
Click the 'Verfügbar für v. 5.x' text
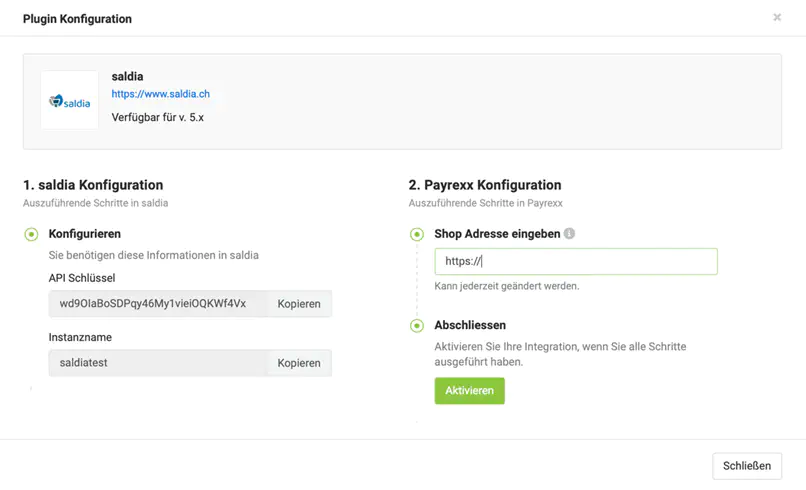157,117
